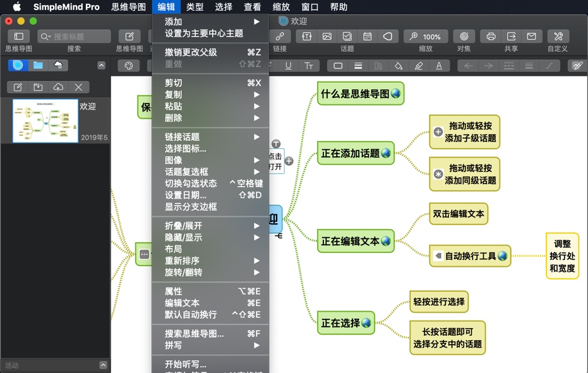Click the topic border shape icon
The height and width of the screenshot is (373, 588).
pyautogui.click(x=338, y=66)
